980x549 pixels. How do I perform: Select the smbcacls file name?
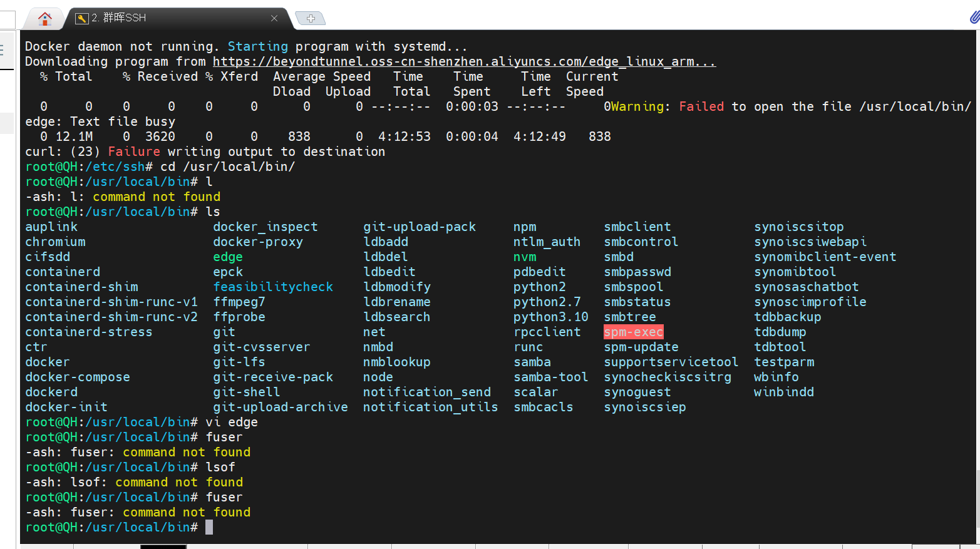544,407
